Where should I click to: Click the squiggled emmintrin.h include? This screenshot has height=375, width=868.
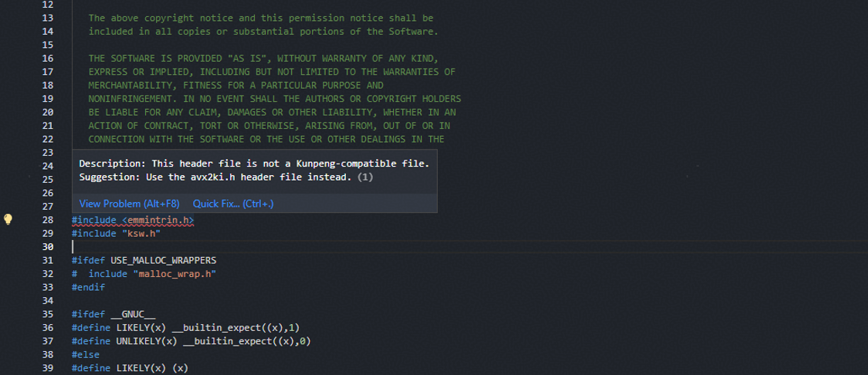coord(158,220)
